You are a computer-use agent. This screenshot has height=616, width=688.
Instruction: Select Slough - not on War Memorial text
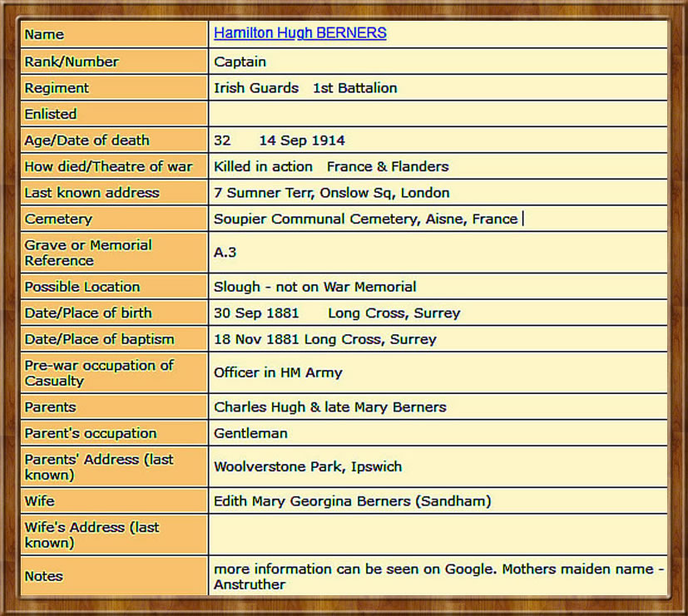pyautogui.click(x=314, y=287)
